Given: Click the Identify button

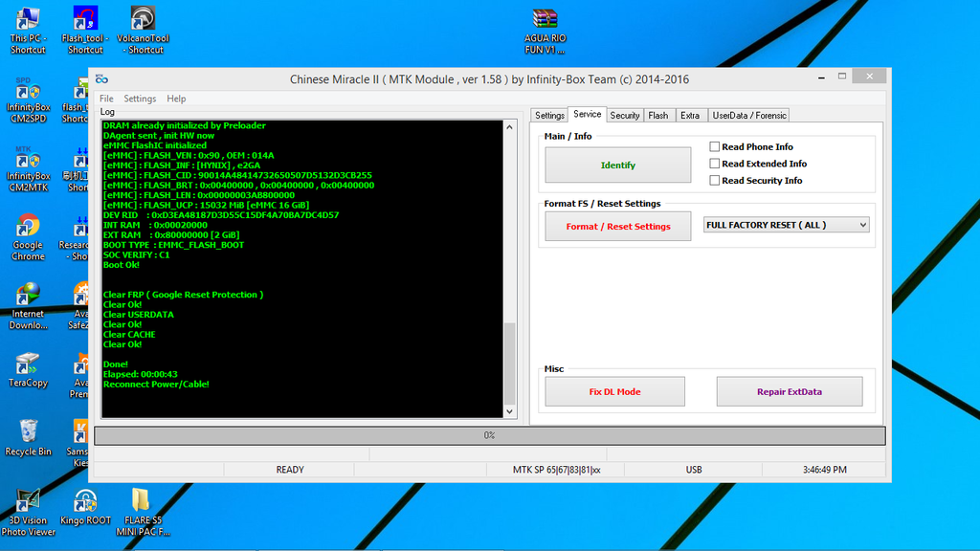Looking at the screenshot, I should 617,165.
